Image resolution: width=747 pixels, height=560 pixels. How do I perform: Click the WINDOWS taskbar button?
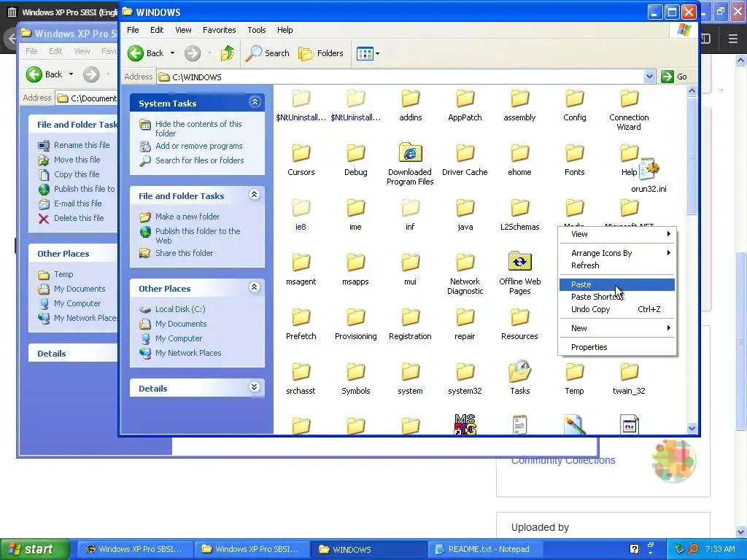coord(368,549)
